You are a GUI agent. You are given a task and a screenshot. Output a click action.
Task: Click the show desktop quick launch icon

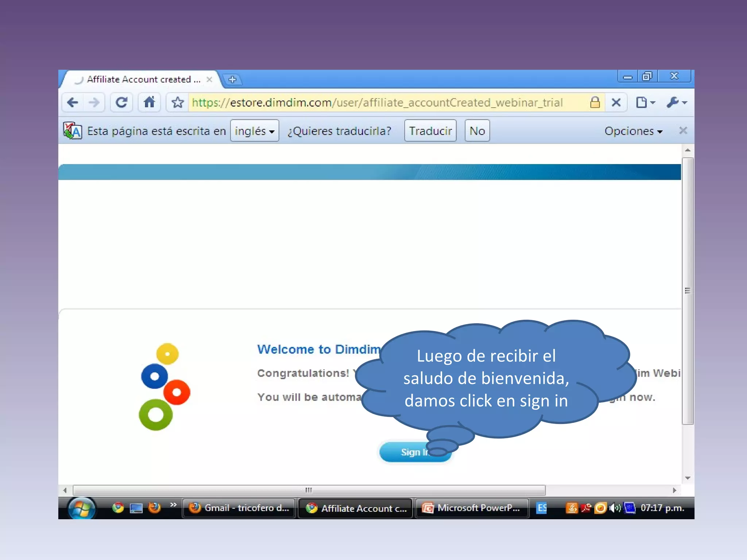pyautogui.click(x=136, y=508)
